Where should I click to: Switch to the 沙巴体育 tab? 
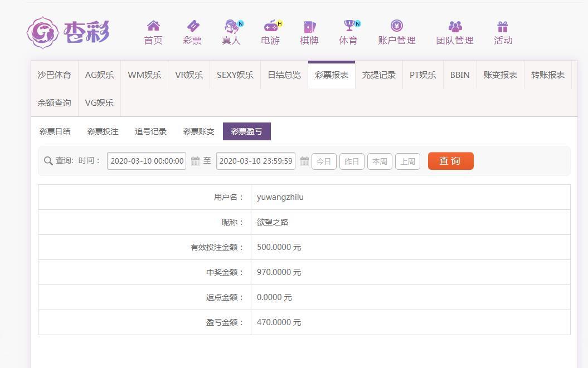pos(55,75)
